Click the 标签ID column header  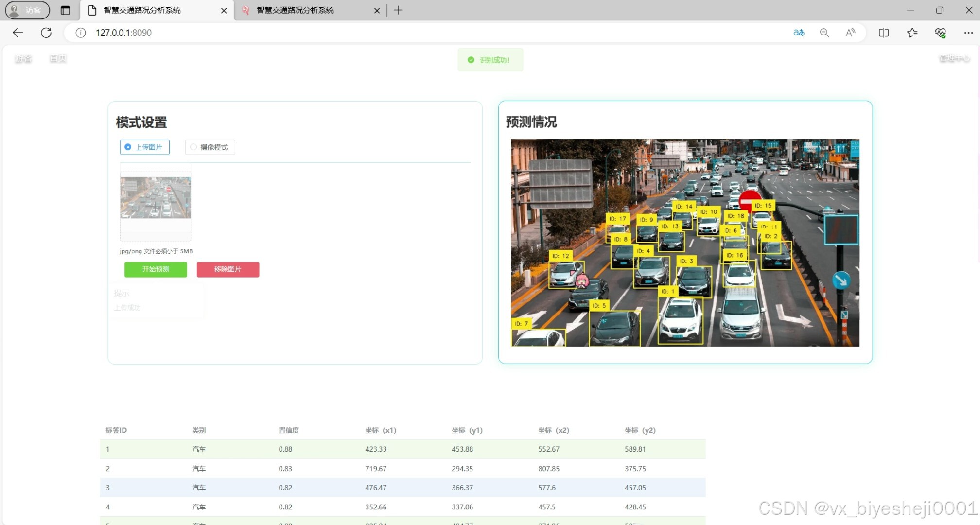[x=116, y=430]
